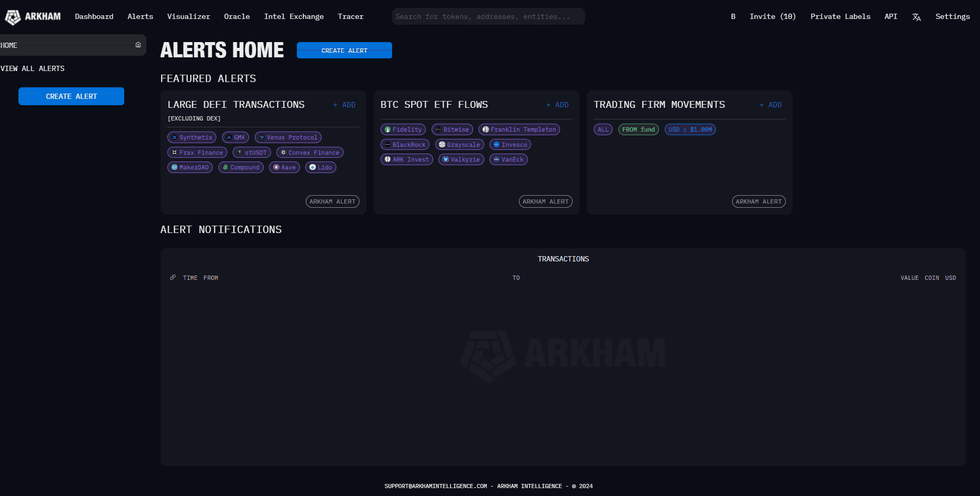Click the home icon in the sidebar
Image resolution: width=980 pixels, height=496 pixels.
138,45
